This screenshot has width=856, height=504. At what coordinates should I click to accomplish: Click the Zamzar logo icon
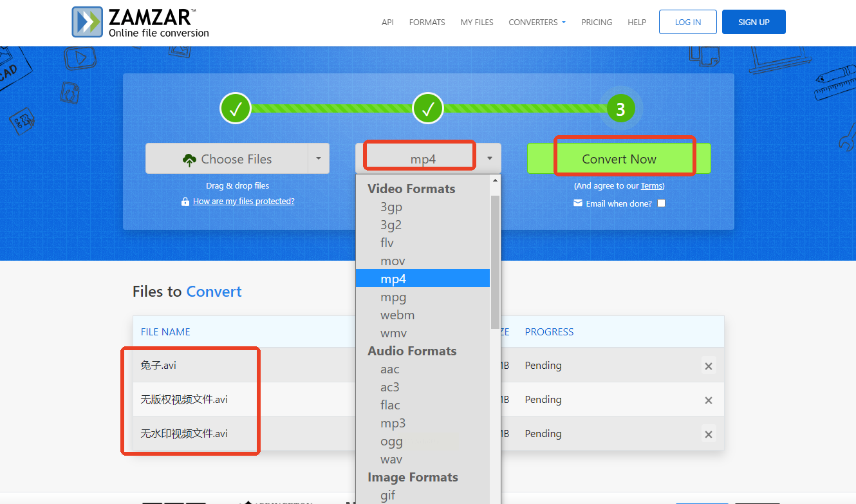[x=88, y=22]
